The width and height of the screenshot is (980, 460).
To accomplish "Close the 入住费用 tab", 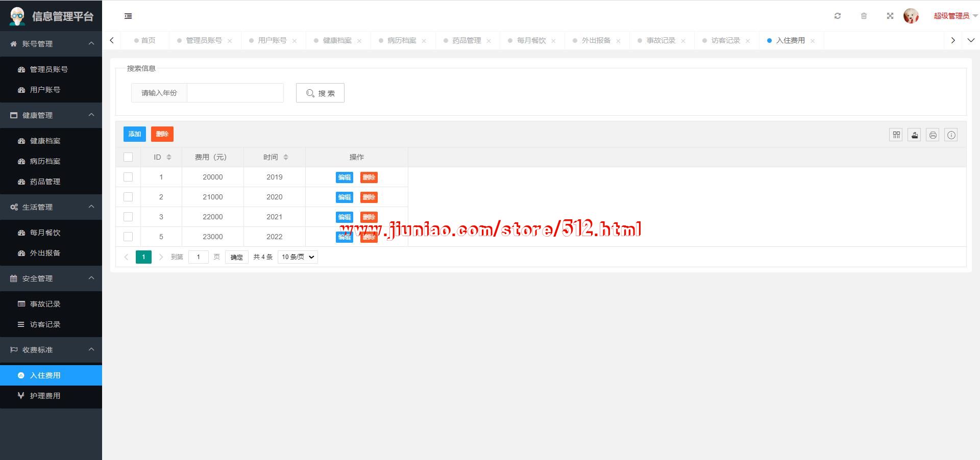I will click(813, 41).
